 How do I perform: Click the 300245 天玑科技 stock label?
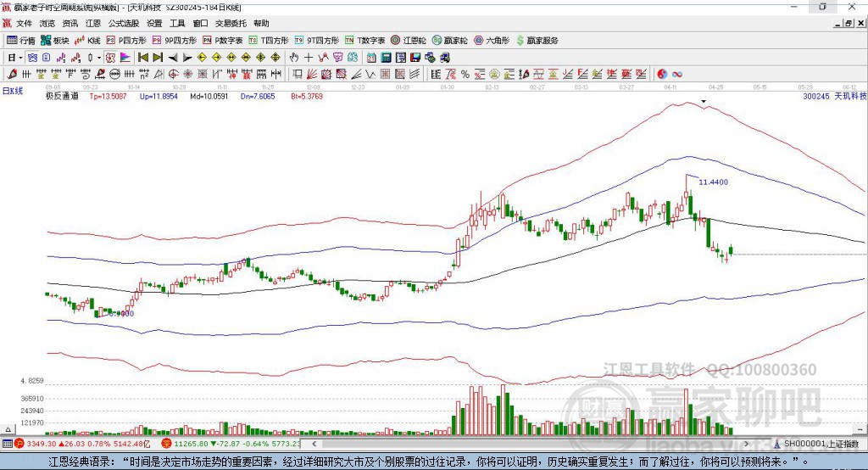834,97
